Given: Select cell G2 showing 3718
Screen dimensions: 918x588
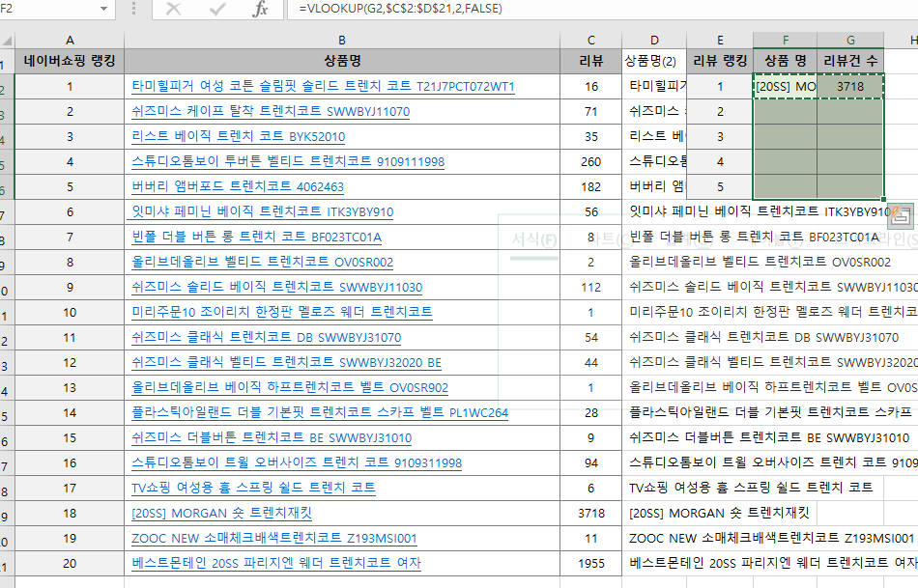Looking at the screenshot, I should pyautogui.click(x=850, y=87).
